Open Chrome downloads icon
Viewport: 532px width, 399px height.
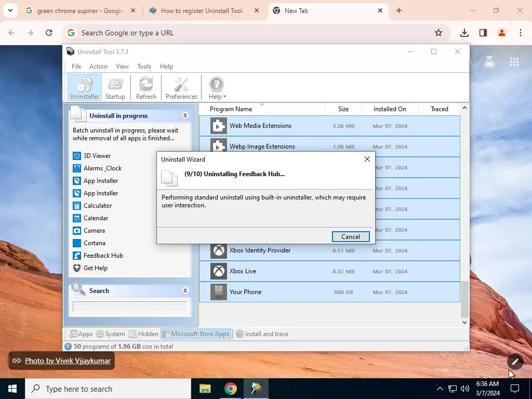(x=464, y=33)
